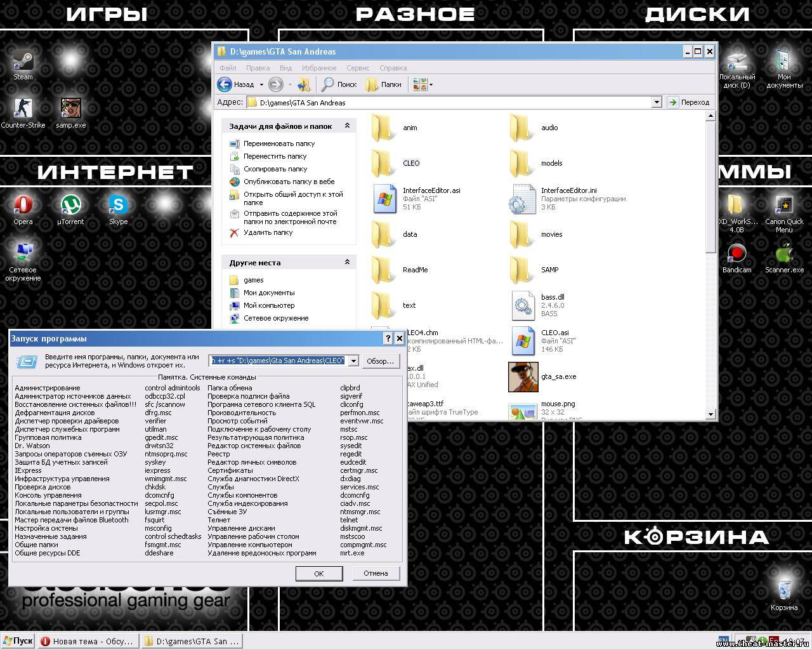Select the Skype desktop icon
812x650 pixels.
pos(118,206)
